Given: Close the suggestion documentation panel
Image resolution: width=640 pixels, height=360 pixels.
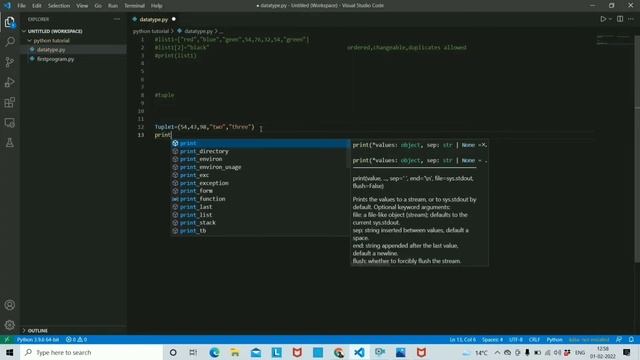Looking at the screenshot, I should (484, 145).
